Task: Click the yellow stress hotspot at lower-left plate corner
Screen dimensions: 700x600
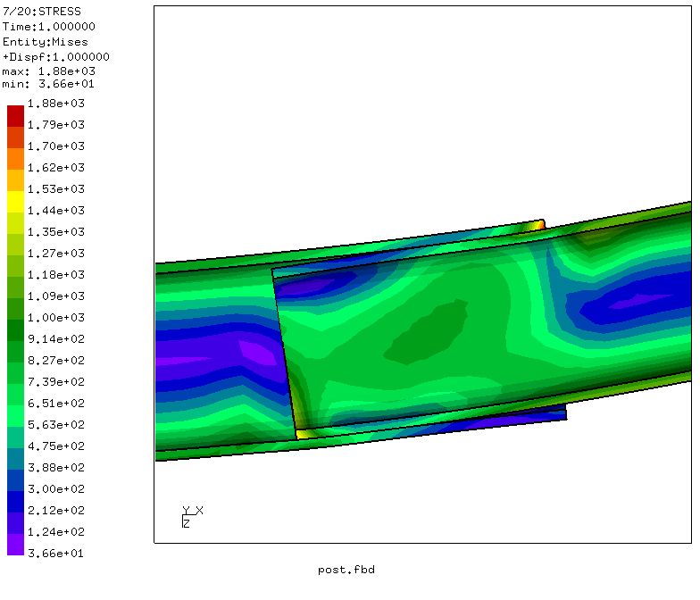Action: [x=302, y=434]
